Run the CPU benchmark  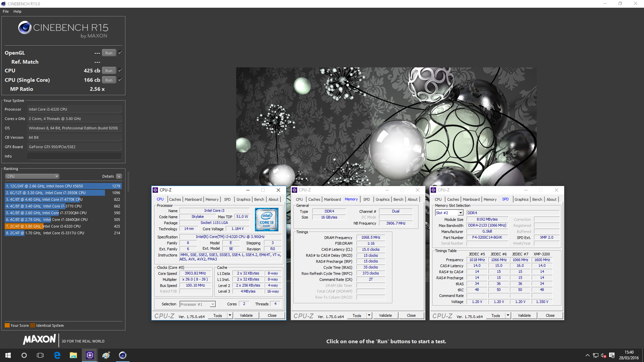(x=109, y=70)
